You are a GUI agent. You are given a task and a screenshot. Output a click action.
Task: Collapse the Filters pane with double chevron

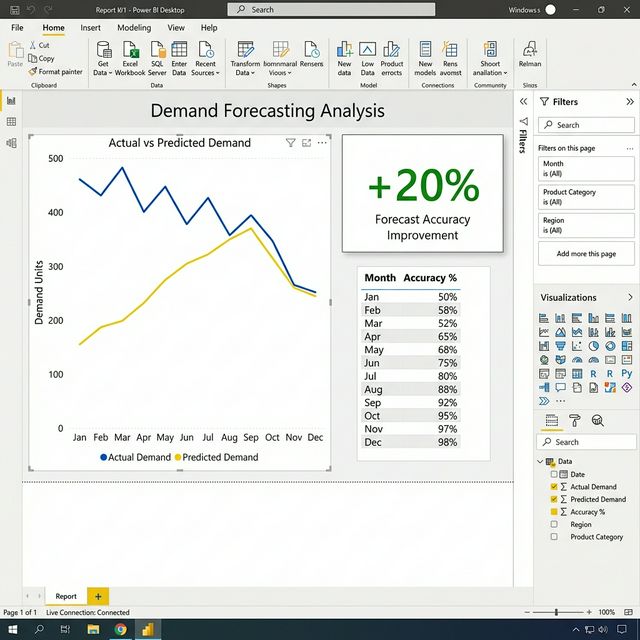click(x=629, y=102)
